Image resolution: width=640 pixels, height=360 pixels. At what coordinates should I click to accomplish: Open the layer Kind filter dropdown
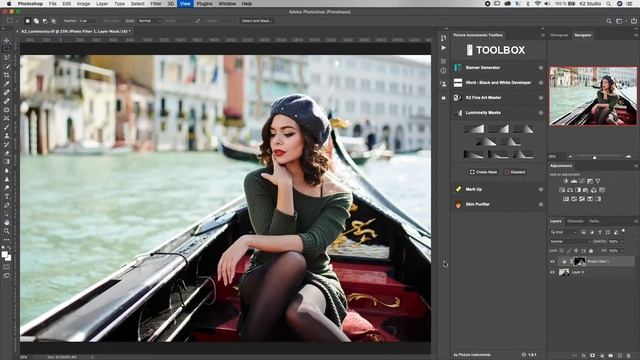[564, 232]
